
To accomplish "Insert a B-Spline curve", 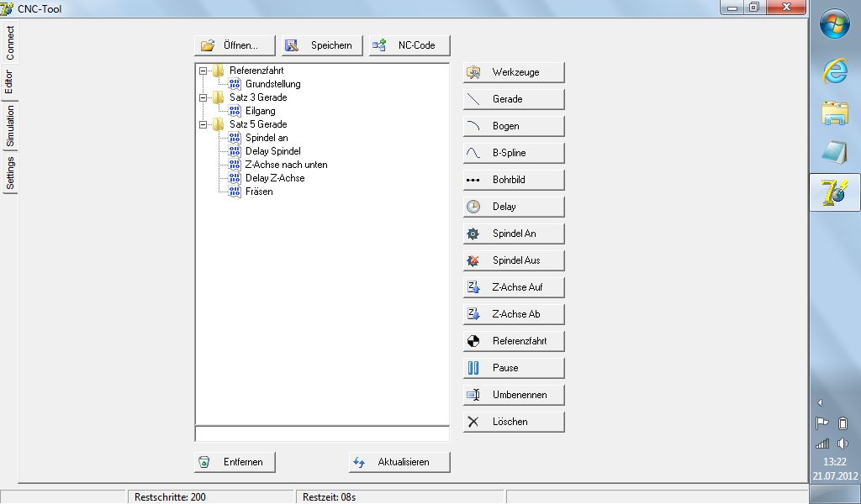I will pyautogui.click(x=513, y=153).
